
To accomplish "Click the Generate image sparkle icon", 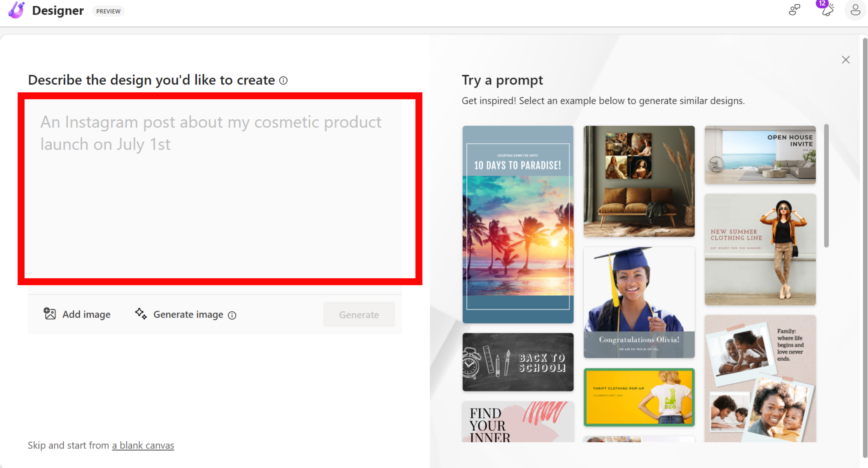I will (x=141, y=314).
